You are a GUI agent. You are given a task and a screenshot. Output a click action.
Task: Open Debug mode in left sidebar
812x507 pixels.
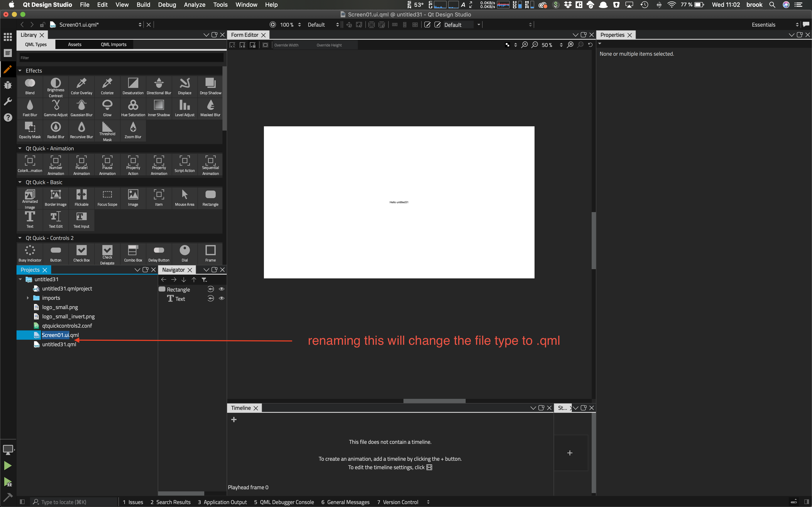point(8,85)
